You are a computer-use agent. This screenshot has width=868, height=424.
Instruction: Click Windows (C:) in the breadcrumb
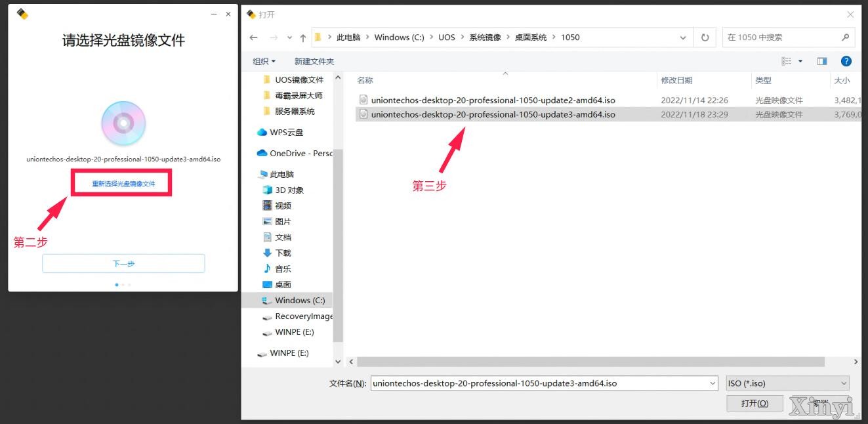(400, 37)
